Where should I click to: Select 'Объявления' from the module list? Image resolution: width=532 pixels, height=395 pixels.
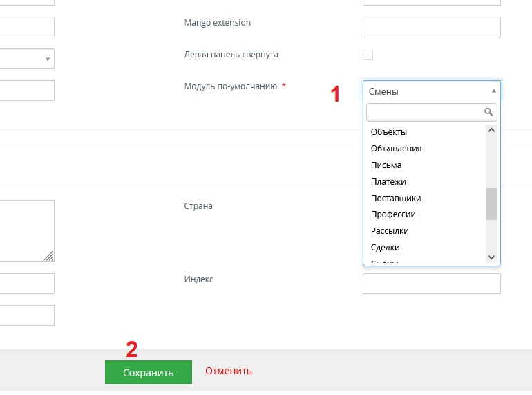(396, 148)
